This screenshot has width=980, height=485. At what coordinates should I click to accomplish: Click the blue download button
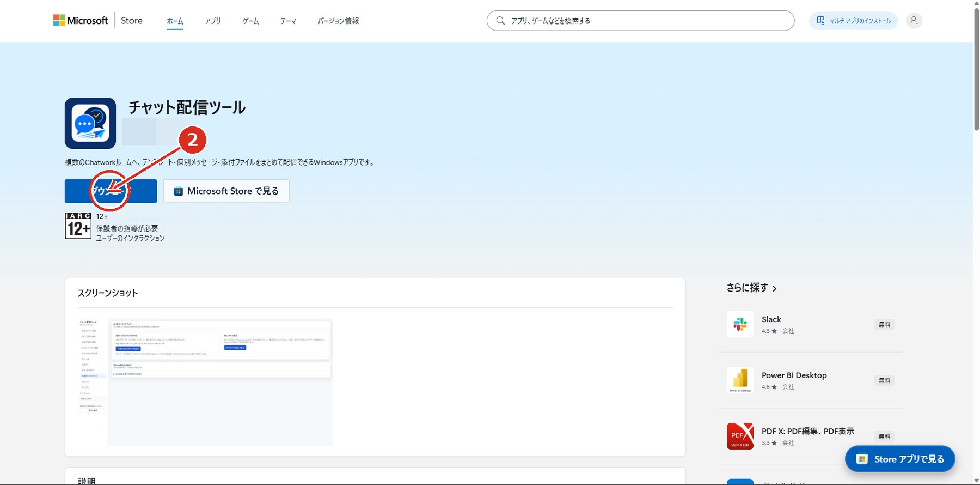(111, 191)
